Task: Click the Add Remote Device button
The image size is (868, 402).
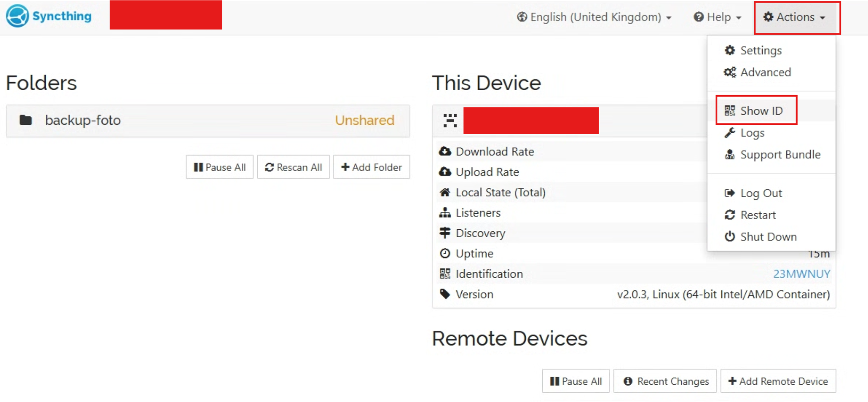Action: 778,381
